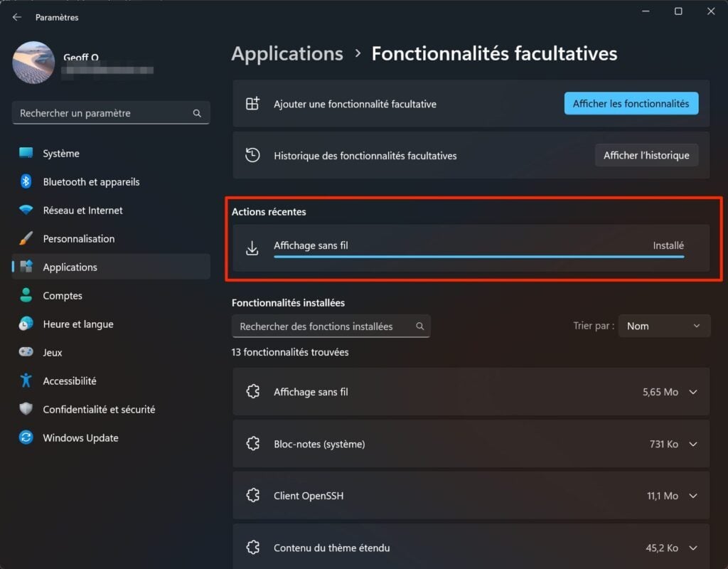Click the Affichage sans fil install progress bar
Viewport: 728px width, 569px height.
point(478,256)
